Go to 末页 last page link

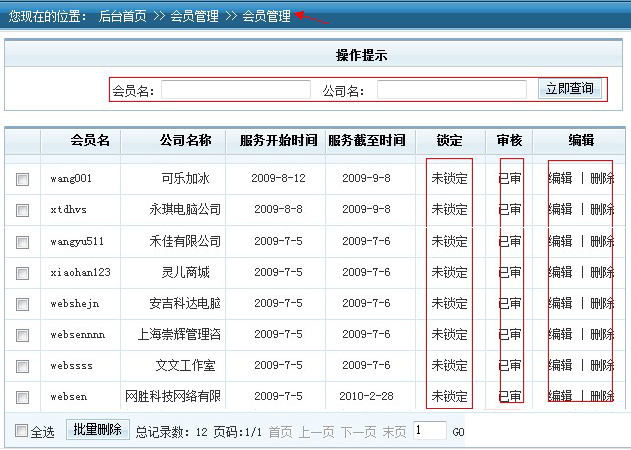click(x=394, y=432)
